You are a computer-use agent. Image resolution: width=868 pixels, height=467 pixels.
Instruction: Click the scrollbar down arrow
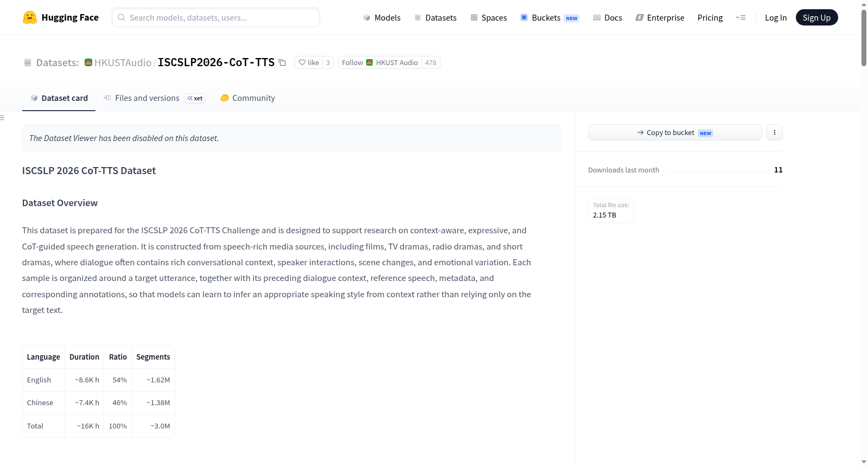tap(864, 462)
